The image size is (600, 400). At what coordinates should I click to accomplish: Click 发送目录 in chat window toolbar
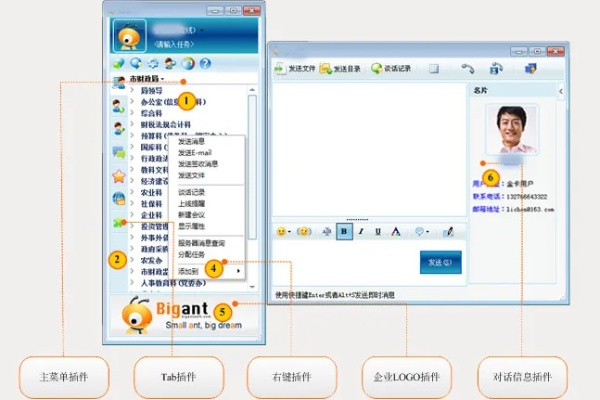click(x=340, y=69)
